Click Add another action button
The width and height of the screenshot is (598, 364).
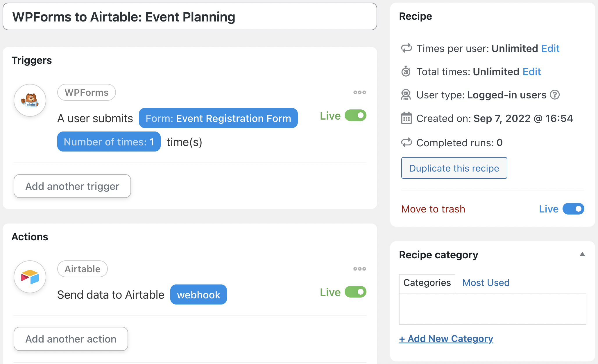71,339
